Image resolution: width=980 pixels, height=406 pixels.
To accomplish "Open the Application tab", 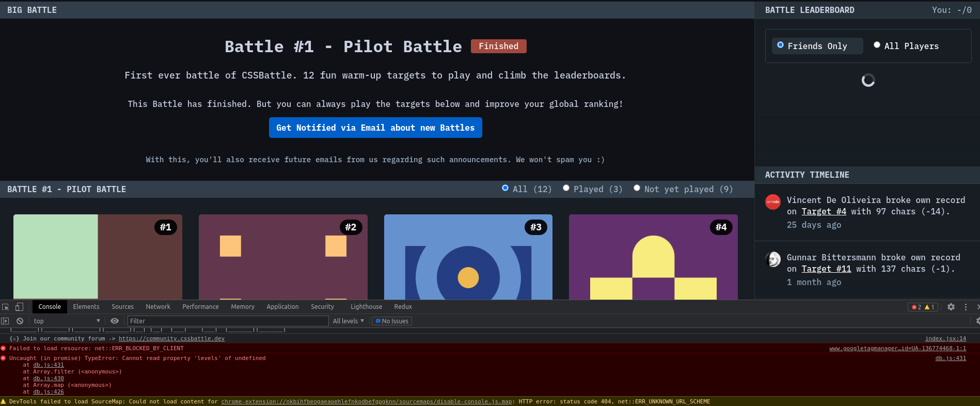I will 282,307.
